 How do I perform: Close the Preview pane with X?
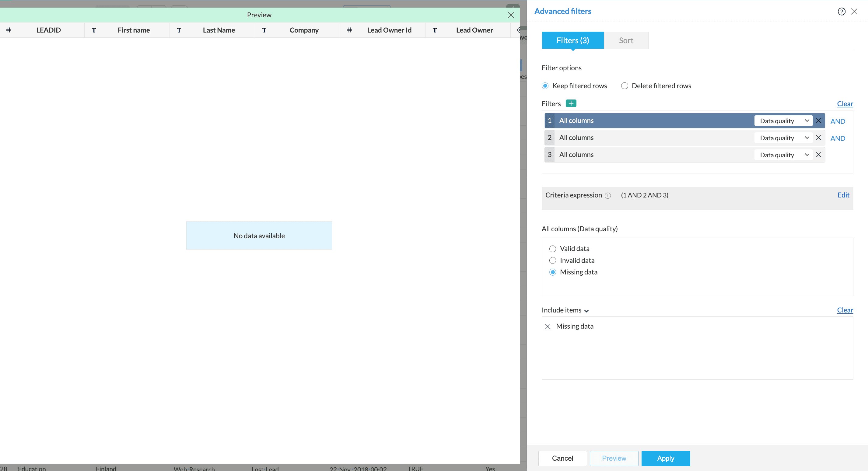[511, 15]
